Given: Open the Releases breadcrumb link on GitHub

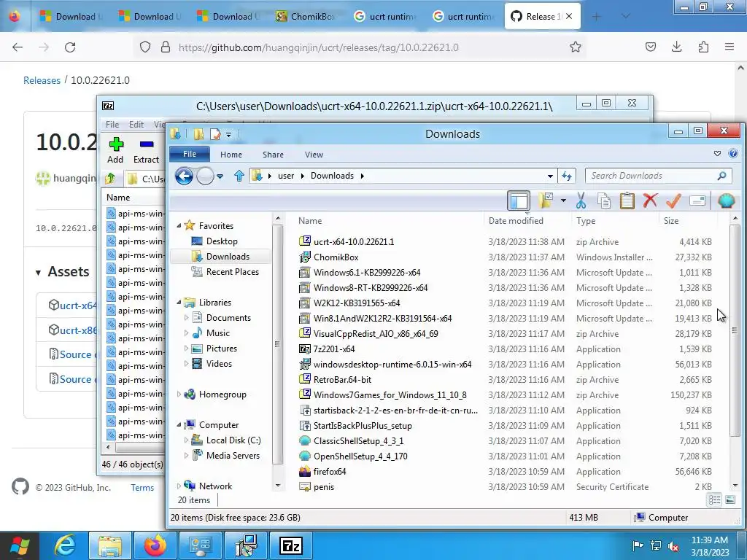Looking at the screenshot, I should click(42, 80).
